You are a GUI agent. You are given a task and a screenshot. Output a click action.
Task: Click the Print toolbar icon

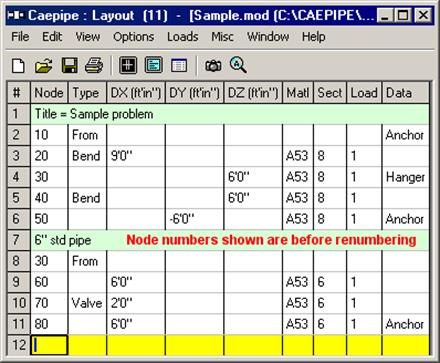coord(94,65)
